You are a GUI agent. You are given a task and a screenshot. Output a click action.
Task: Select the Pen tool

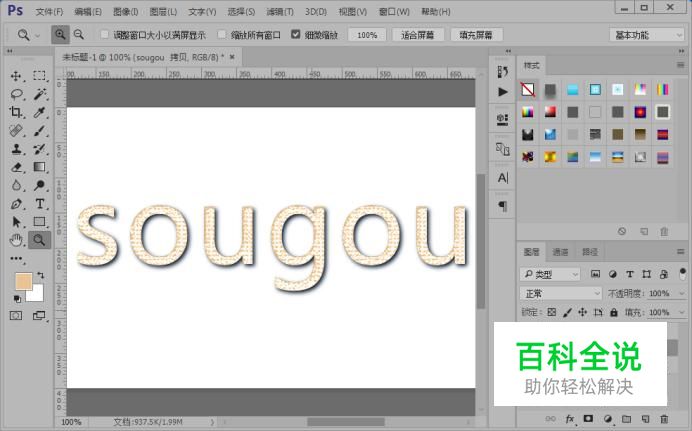coord(16,204)
